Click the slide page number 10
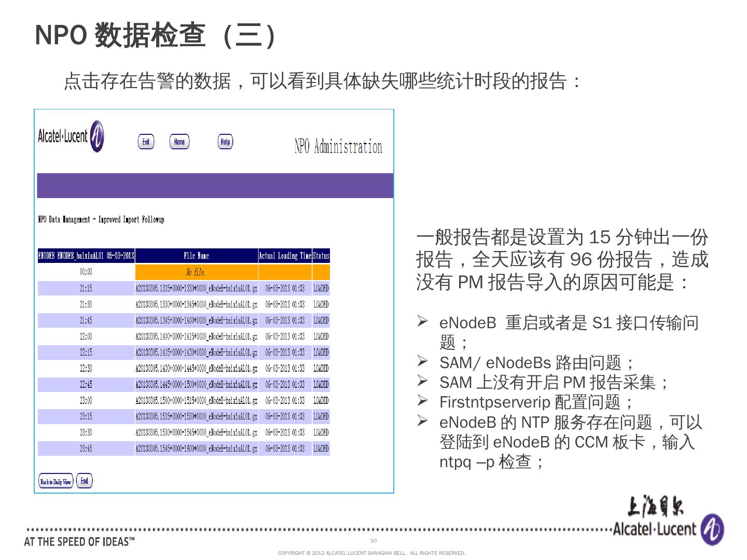Image resolution: width=747 pixels, height=560 pixels. tap(374, 541)
